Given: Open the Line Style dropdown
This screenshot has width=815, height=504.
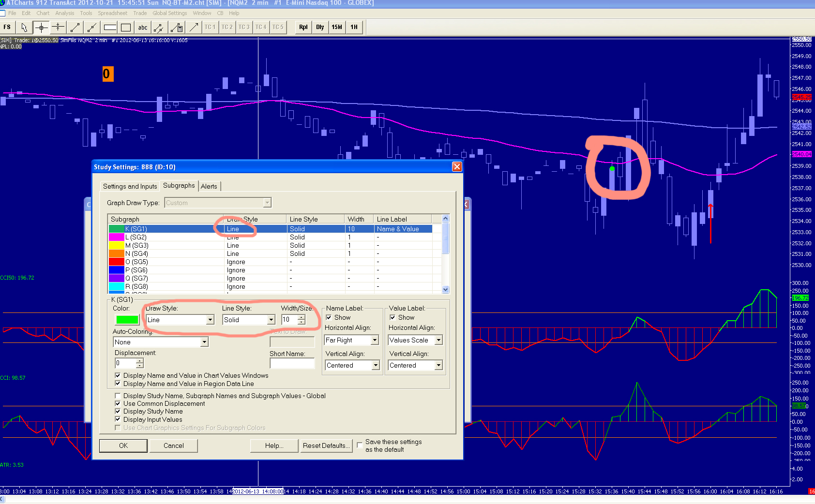Looking at the screenshot, I should [271, 320].
